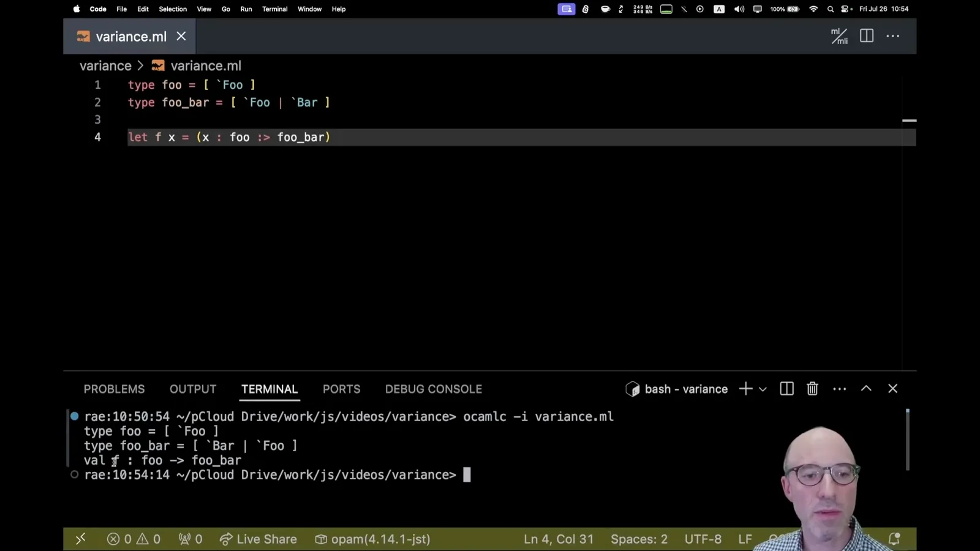Open the Wi-Fi status menu

click(813, 9)
